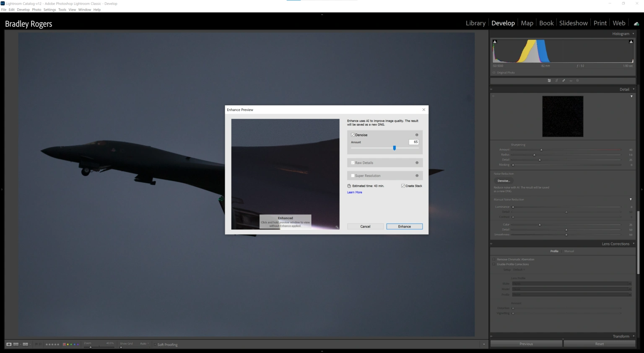Open the Red Eye correction tool
The height and width of the screenshot is (353, 644).
[571, 80]
